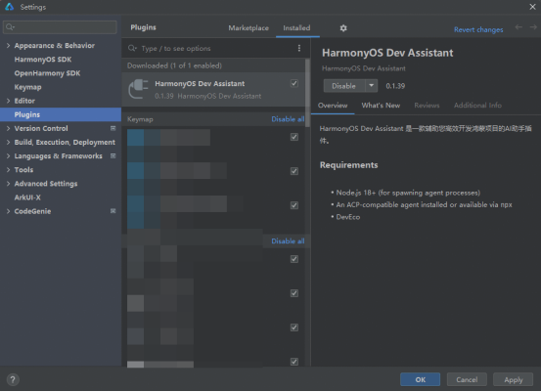Viewport: 541px width, 392px height.
Task: Click the HarmonyOS Dev Assistant plug icon
Action: click(x=138, y=89)
